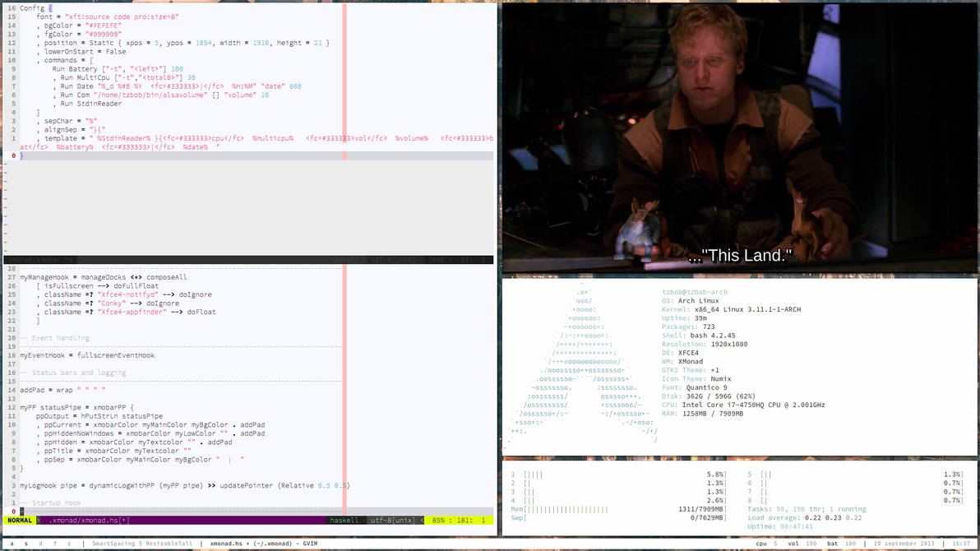Click the 'CPU: Intel Core i7-4750HQ' line
The height and width of the screenshot is (551, 980).
point(743,405)
